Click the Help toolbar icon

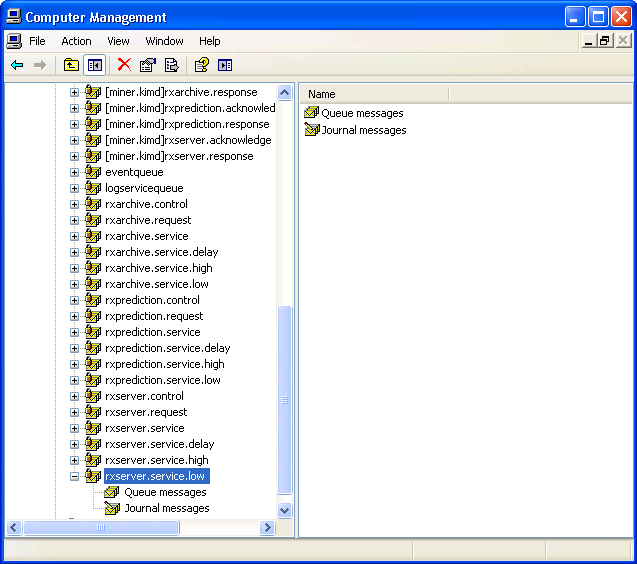201,65
